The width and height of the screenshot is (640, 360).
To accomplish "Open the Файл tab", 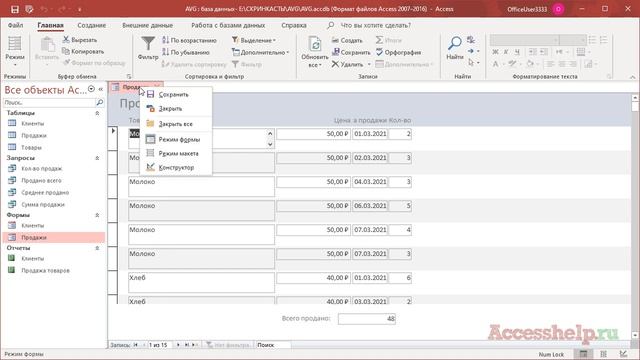I will click(x=15, y=25).
